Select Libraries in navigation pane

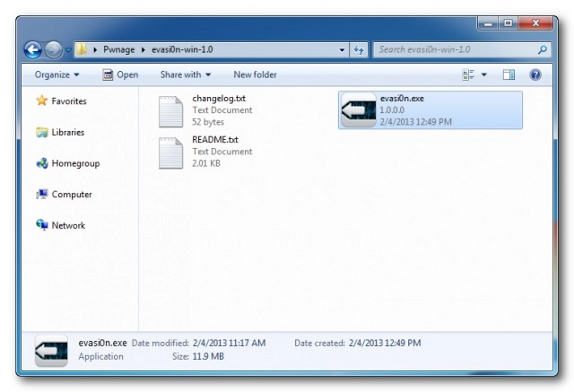point(68,132)
